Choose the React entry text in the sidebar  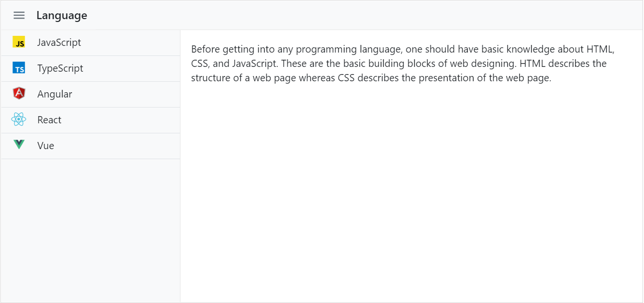tap(49, 120)
